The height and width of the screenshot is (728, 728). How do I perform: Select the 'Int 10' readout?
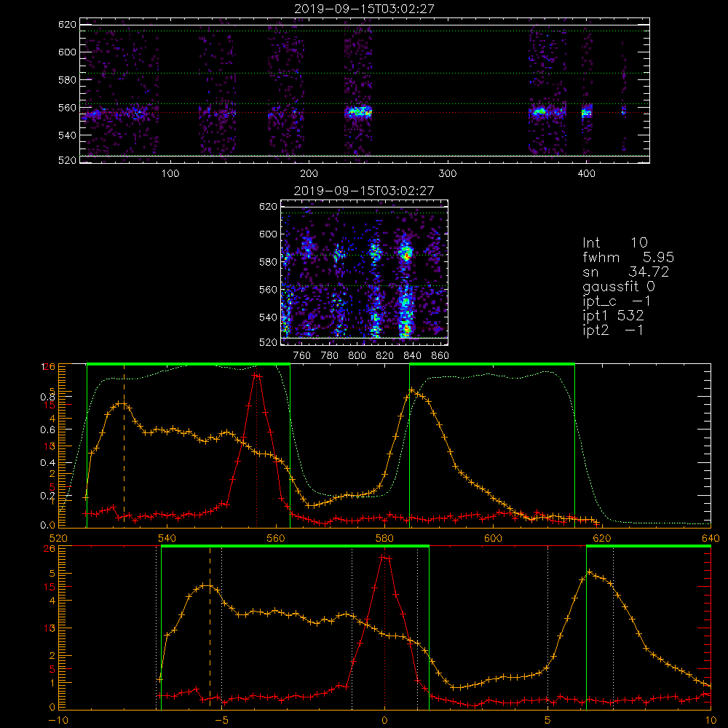(614, 242)
